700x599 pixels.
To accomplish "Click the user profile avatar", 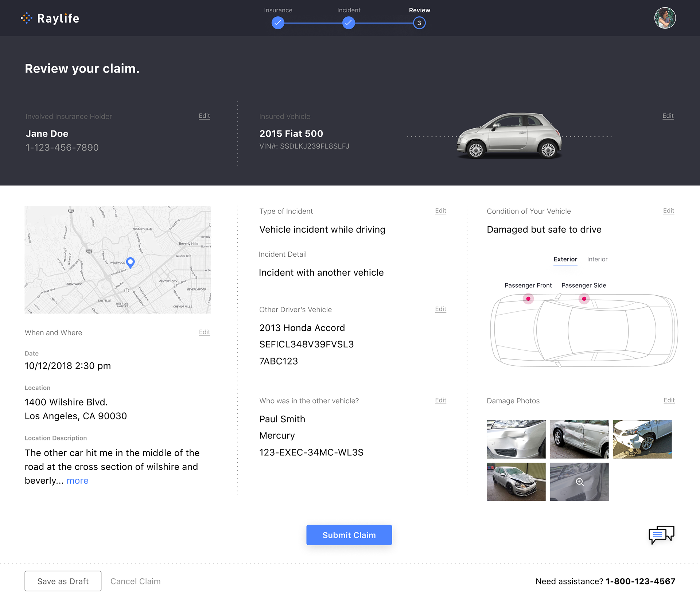I will 665,18.
